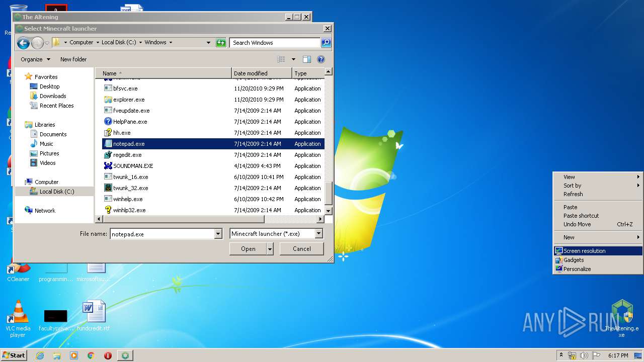Select the hh.exe file icon
Screen dimensions: 644x362
pos(108,133)
